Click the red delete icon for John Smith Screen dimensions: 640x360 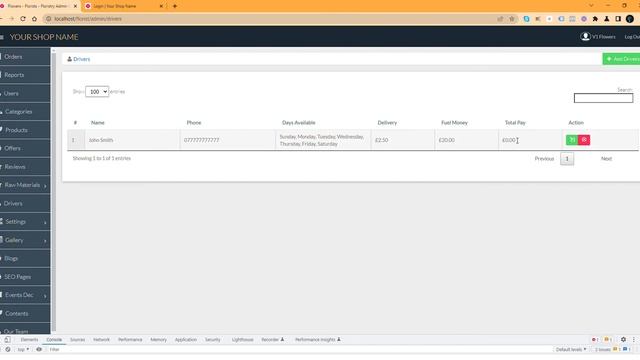(x=584, y=140)
